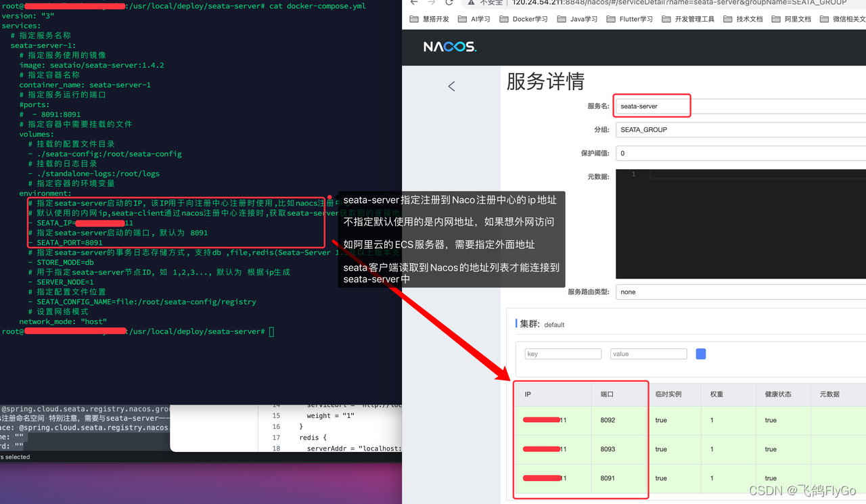Viewport: 866px width, 504px height.
Task: Click line number 18 in the code editor
Action: point(276,448)
